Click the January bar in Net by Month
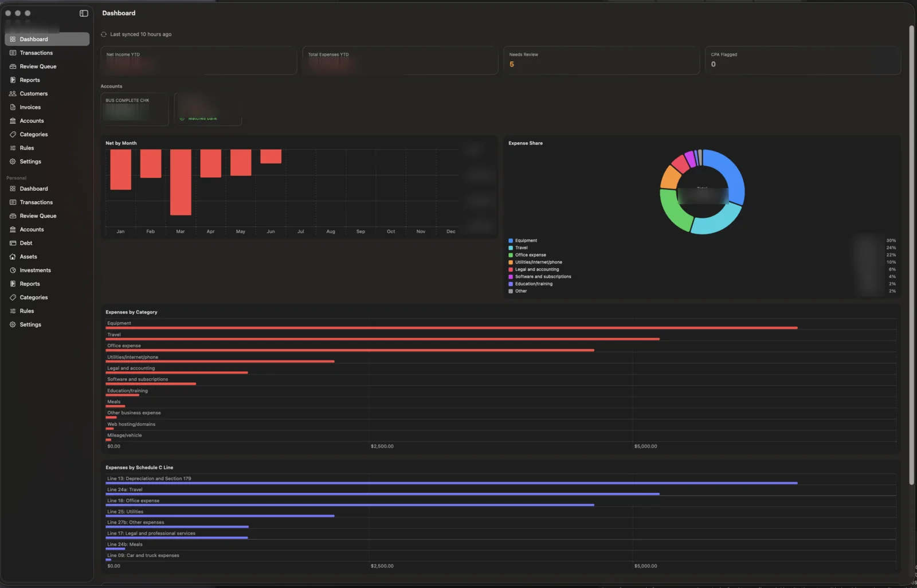Screen dimensions: 917x588 coord(120,170)
